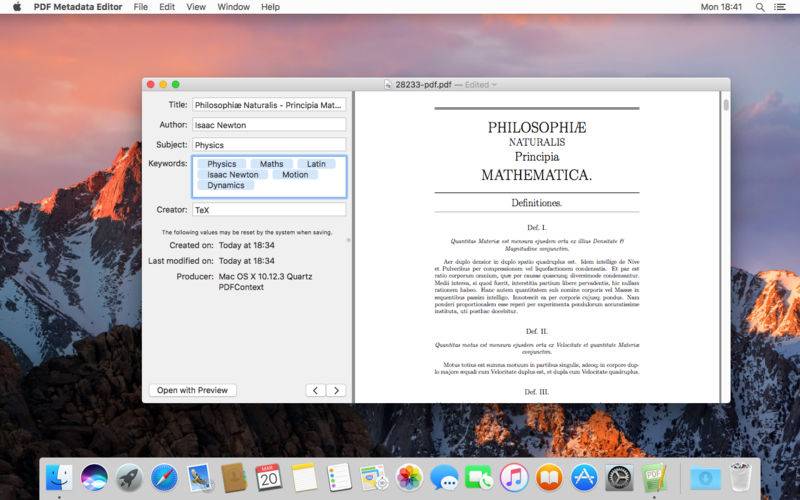Viewport: 800px width, 500px height.
Task: Launch Siri from the dock
Action: click(x=94, y=478)
